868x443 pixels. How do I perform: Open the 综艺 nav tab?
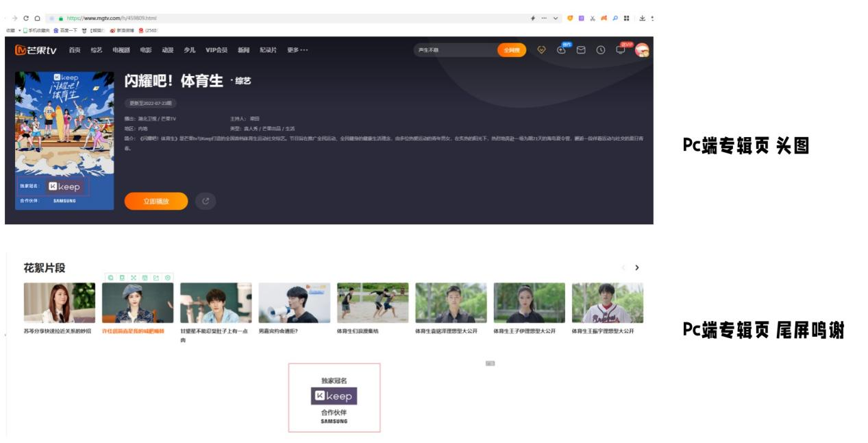pyautogui.click(x=96, y=50)
